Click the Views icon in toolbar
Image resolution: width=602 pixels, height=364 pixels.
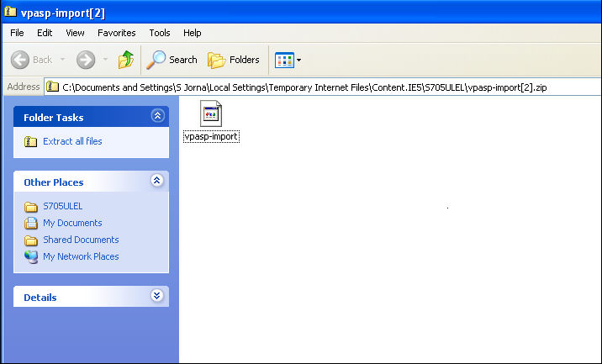[x=284, y=61]
